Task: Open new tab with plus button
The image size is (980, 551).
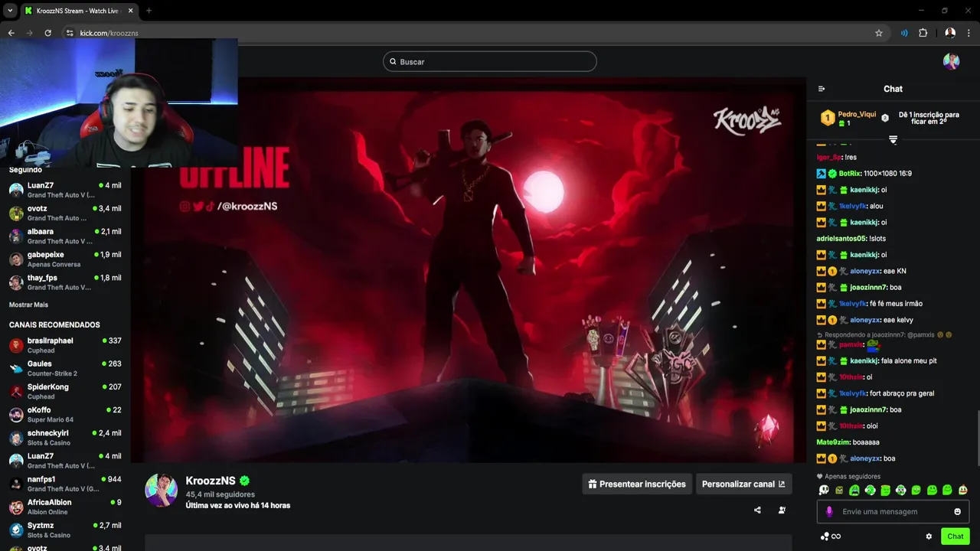Action: [149, 11]
